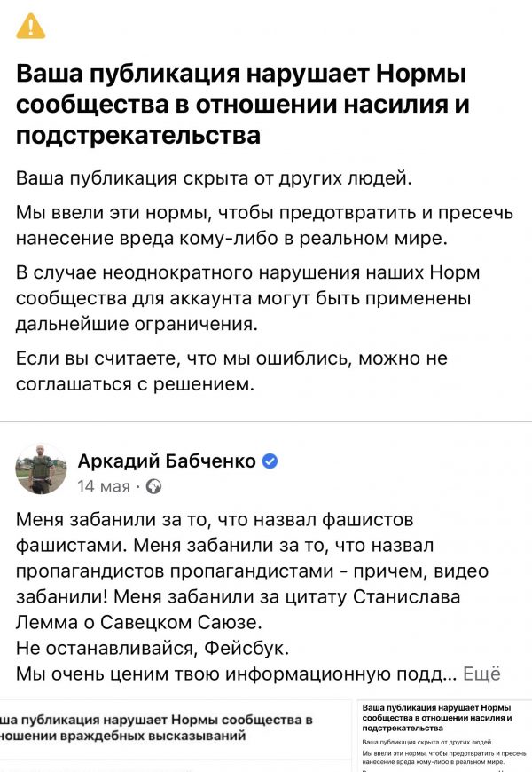This screenshot has height=772, width=532.
Task: Expand the post with the Ещё link
Action: 481,674
